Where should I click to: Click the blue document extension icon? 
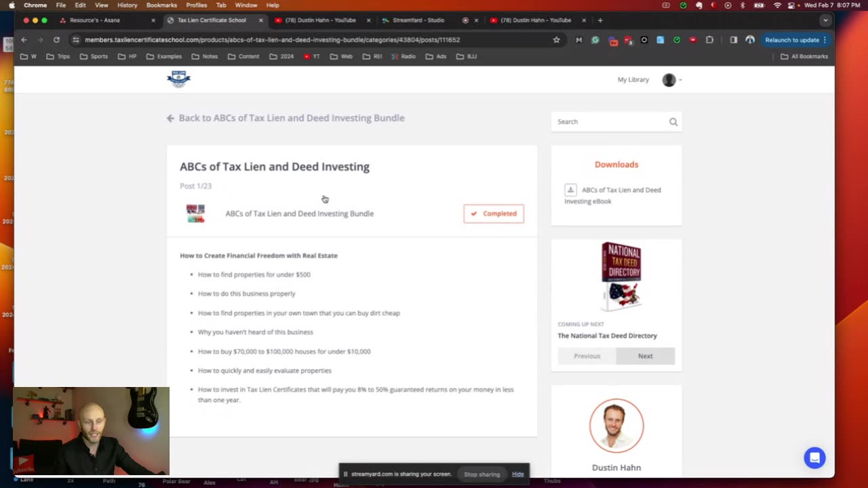click(660, 40)
